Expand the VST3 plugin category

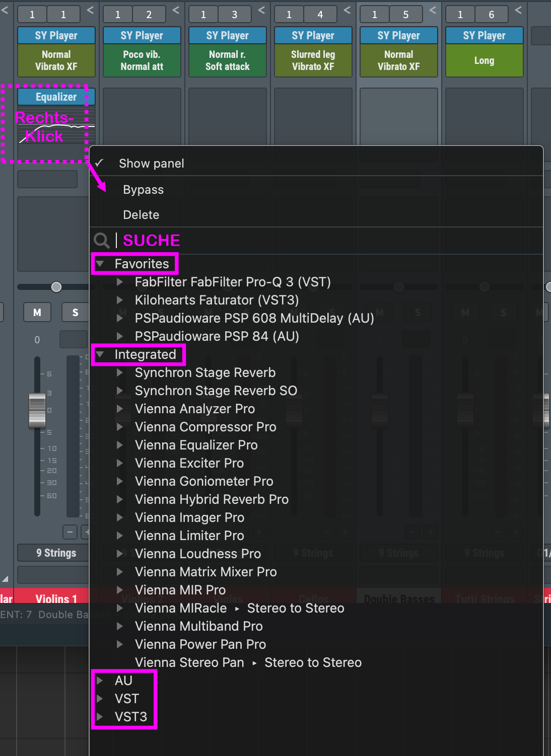[100, 717]
